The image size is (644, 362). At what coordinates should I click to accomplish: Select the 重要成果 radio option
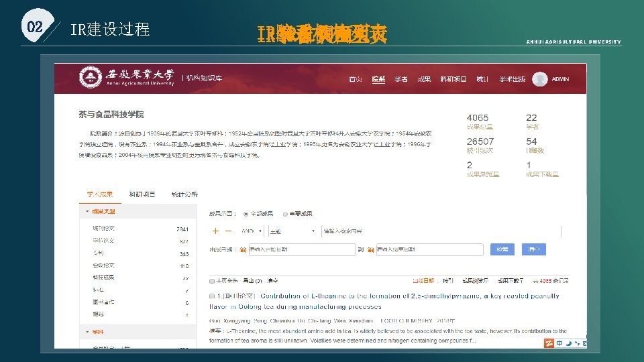(285, 214)
